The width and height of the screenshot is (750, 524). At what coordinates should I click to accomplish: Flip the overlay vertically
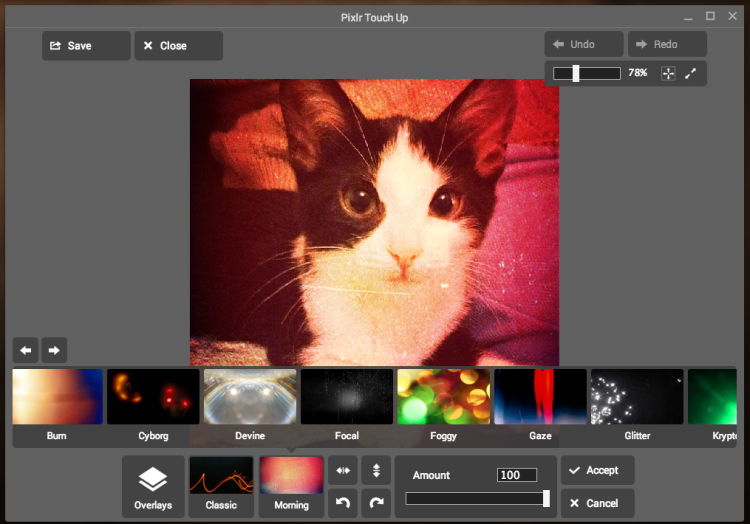(376, 470)
